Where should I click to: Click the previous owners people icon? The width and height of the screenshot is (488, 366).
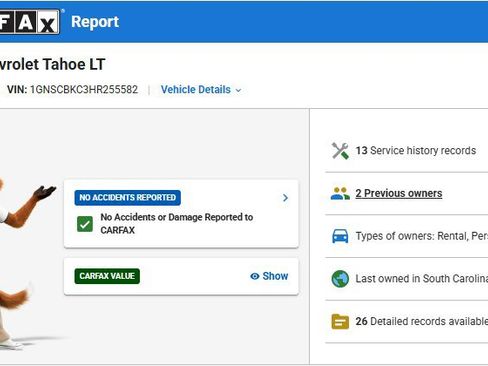coord(340,193)
